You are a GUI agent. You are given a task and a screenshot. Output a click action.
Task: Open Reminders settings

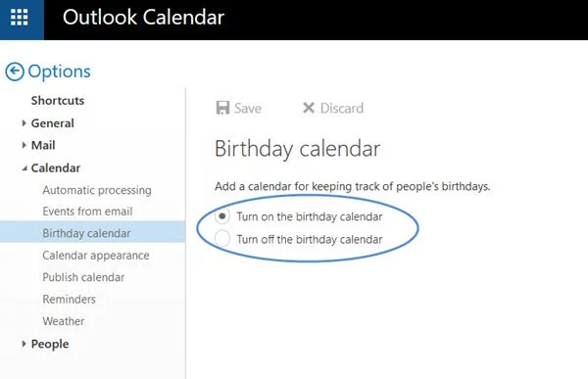click(69, 299)
